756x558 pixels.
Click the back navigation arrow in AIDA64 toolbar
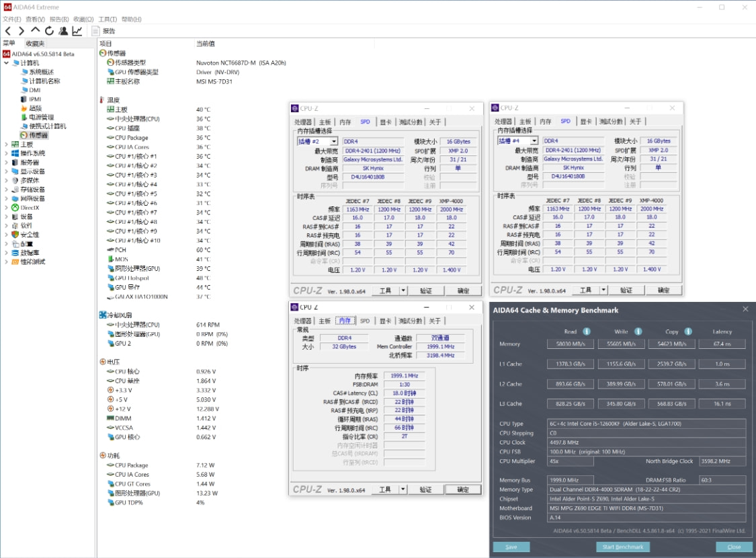point(7,30)
